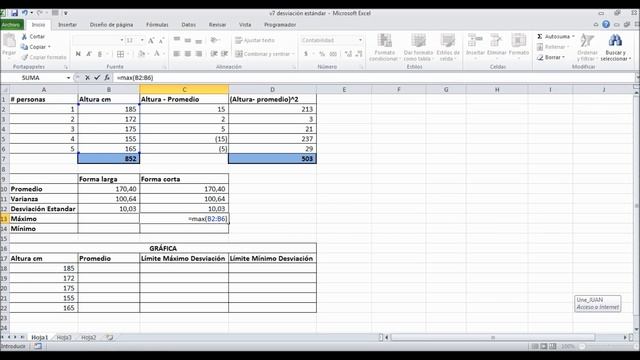640x360 pixels.
Task: Open the Archivo tab
Action: pos(11,24)
